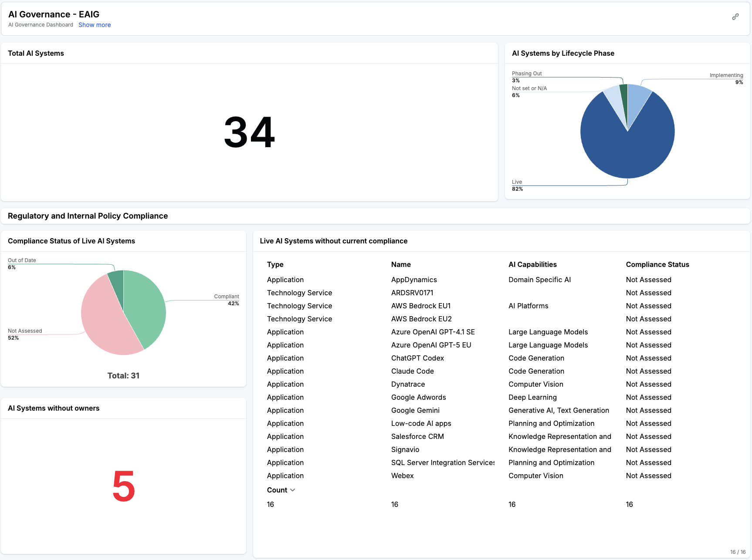Click the AI Capabilities column header

pos(532,264)
